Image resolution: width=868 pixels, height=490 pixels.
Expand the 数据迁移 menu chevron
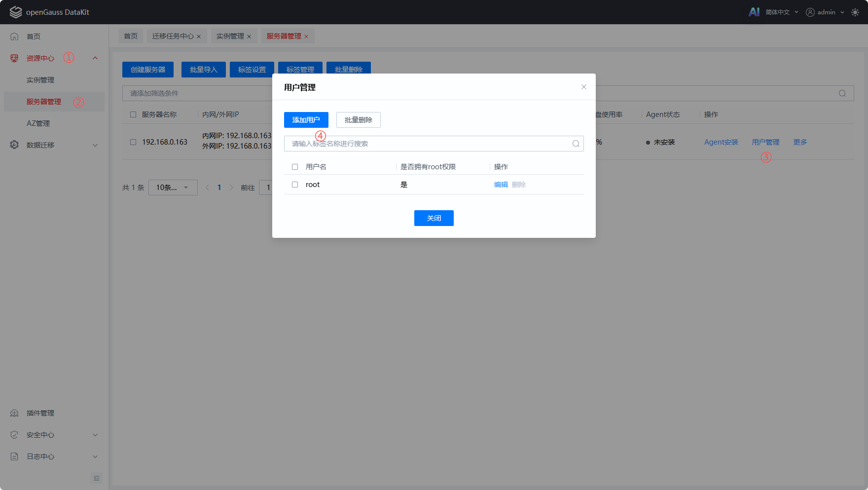click(95, 145)
